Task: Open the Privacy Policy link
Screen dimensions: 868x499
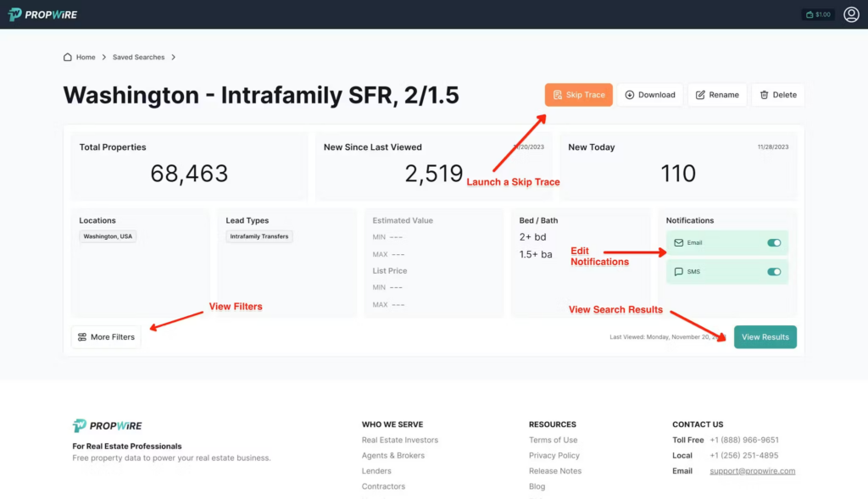Action: (x=554, y=455)
